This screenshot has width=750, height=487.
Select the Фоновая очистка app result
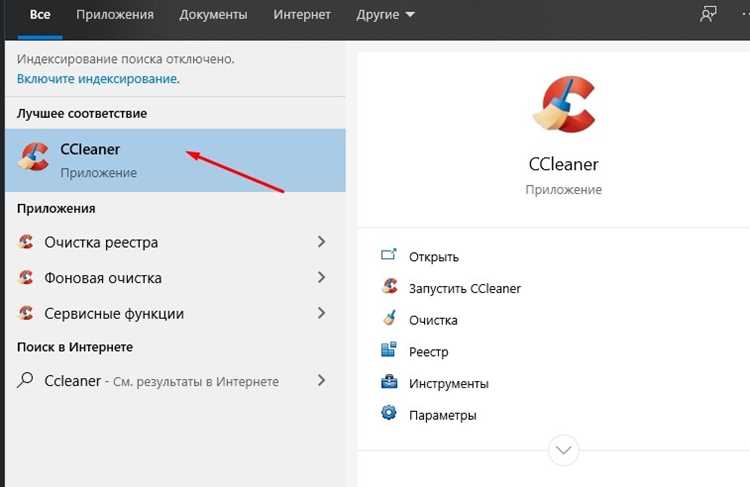point(175,277)
